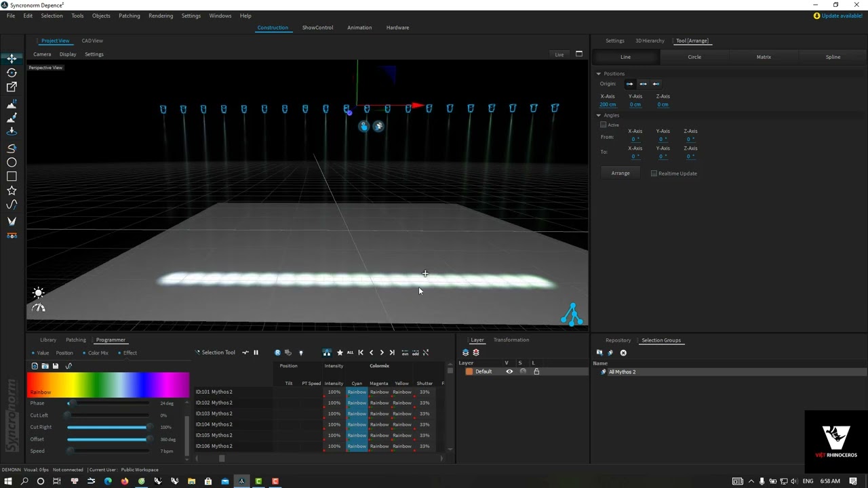Click the star favorites icon in programmer toolbar

pyautogui.click(x=340, y=352)
